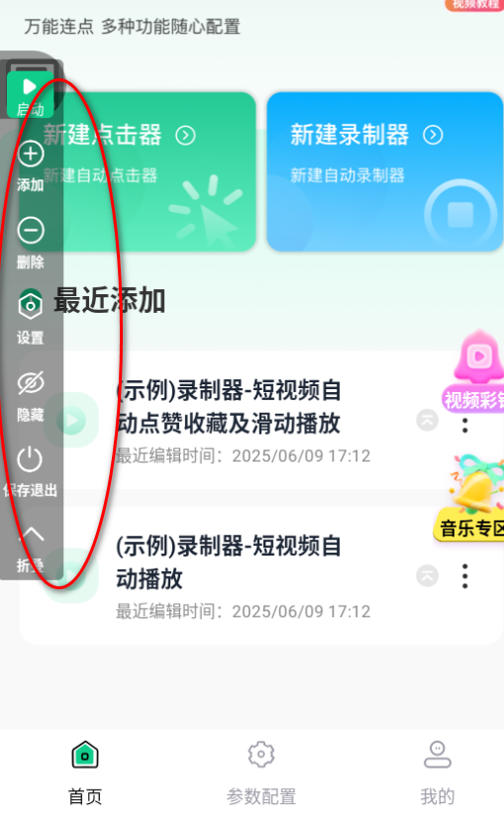Click pin-to-top icon on 短视频自动播放 item
Image resolution: width=504 pixels, height=817 pixels.
[428, 576]
